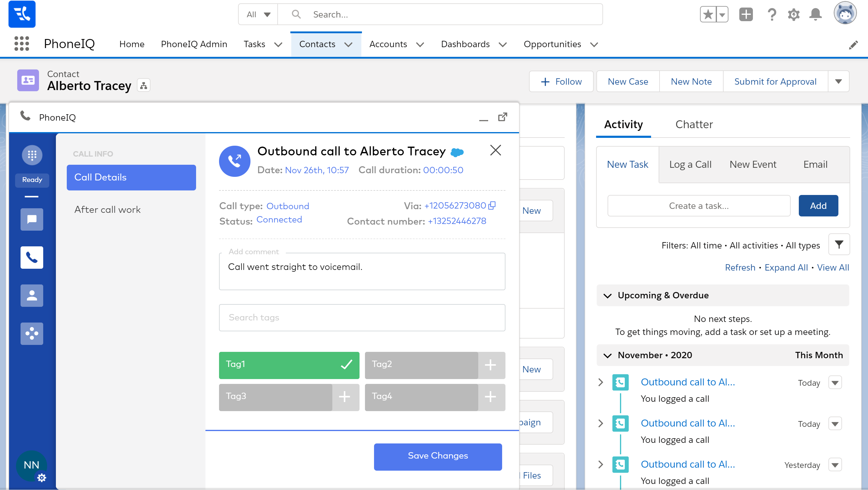Open the activity filter funnel icon
This screenshot has height=490, width=868.
[x=839, y=245]
